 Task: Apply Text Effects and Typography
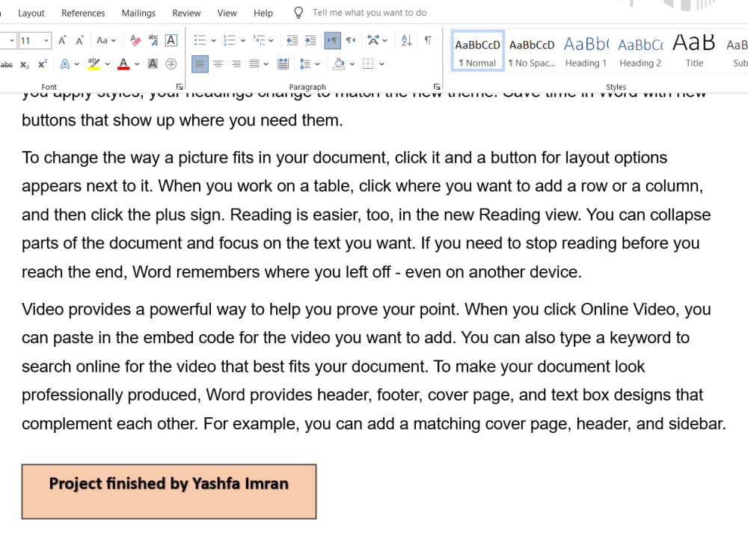(65, 64)
